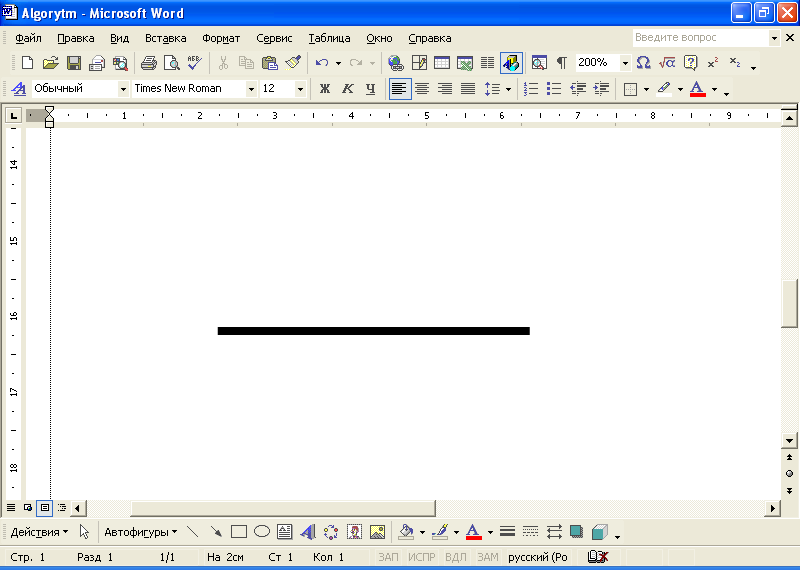Select the Line drawing tool
Viewport: 800px width, 570px height.
point(192,532)
